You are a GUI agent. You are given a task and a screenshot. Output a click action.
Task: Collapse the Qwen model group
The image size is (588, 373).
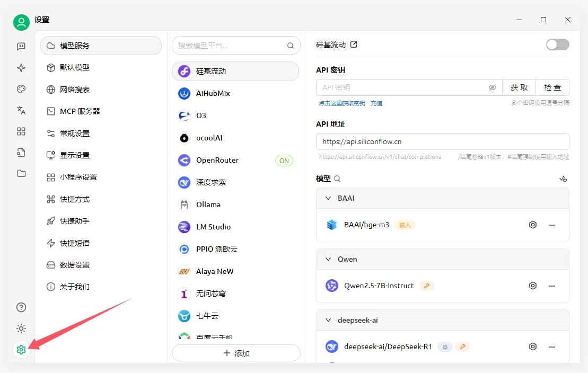(x=328, y=259)
